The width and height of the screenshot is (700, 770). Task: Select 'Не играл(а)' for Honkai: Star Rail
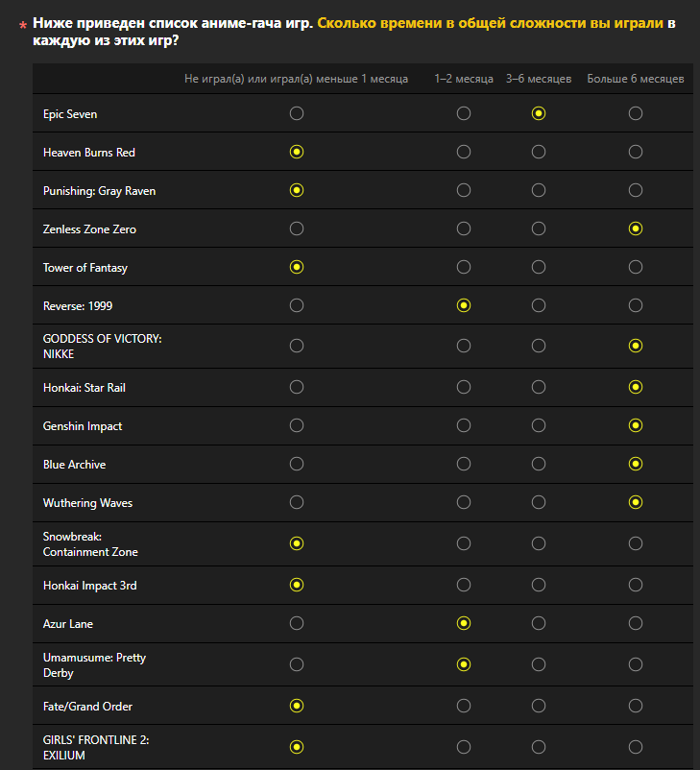click(x=296, y=387)
